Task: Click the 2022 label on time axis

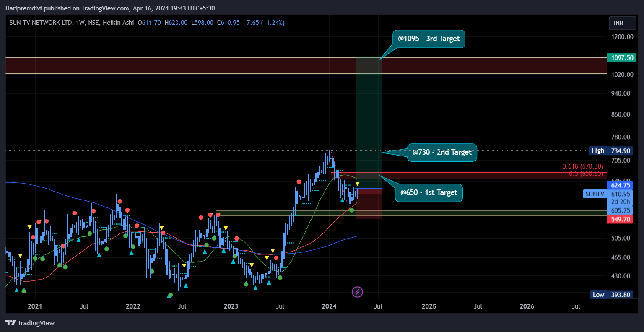Action: tap(133, 306)
